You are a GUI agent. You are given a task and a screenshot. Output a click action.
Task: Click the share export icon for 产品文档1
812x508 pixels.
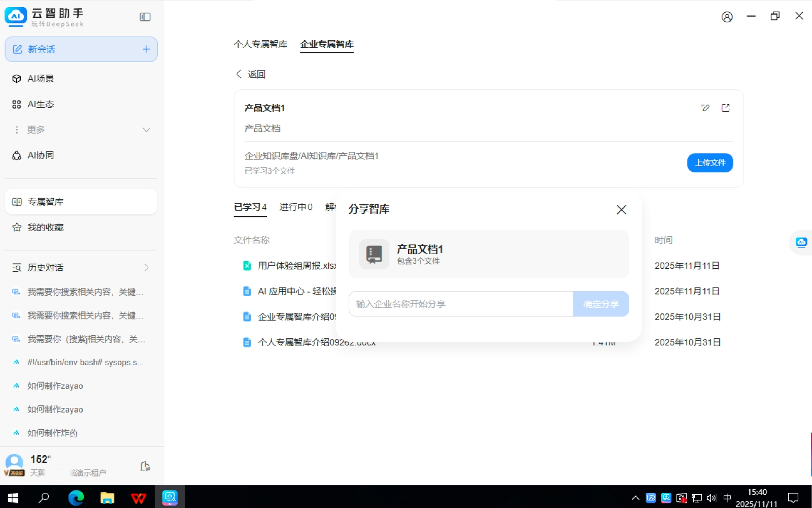click(x=725, y=108)
